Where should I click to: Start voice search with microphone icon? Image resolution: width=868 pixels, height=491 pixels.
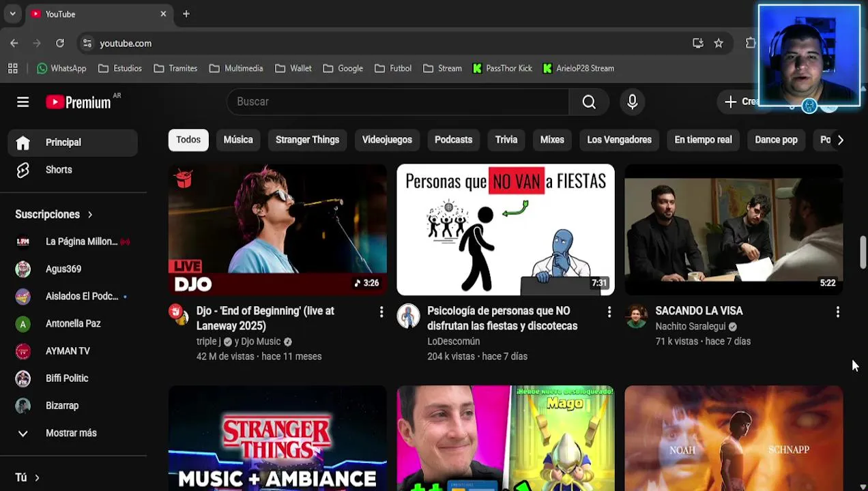pos(632,102)
